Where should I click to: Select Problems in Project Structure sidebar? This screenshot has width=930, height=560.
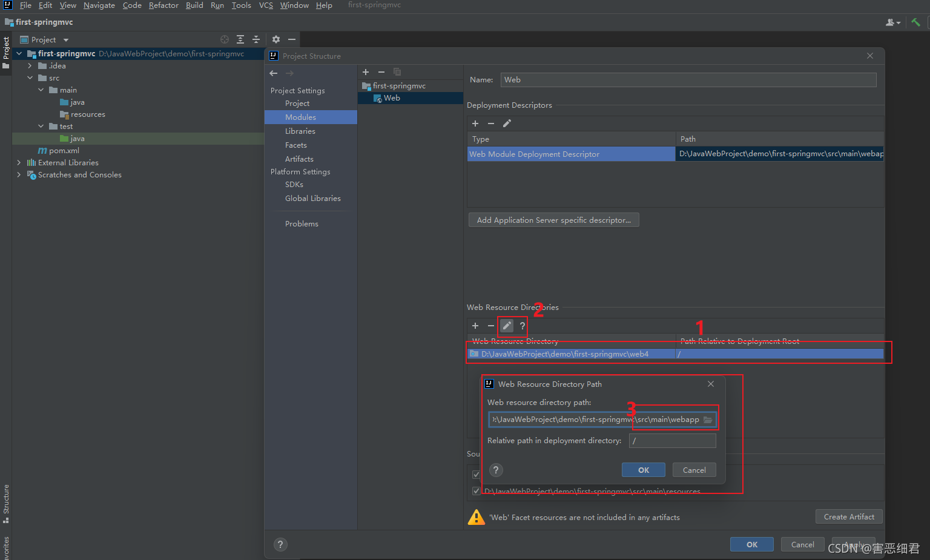coord(302,224)
